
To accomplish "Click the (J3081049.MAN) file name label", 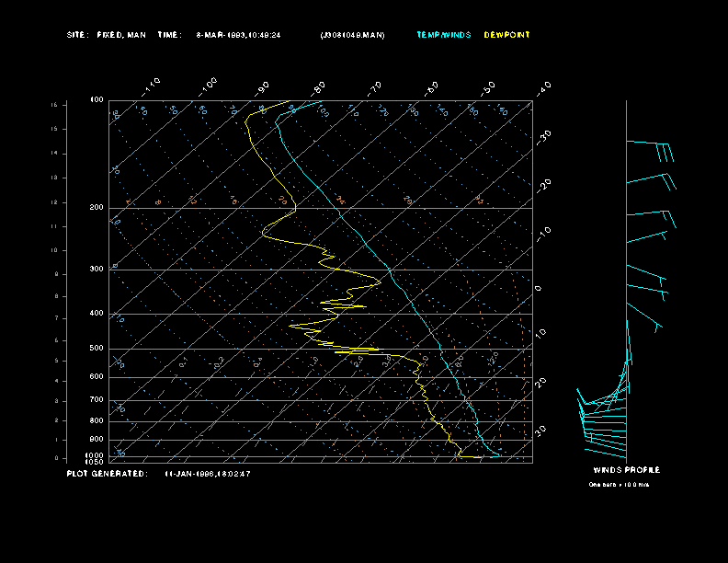I will coord(352,35).
